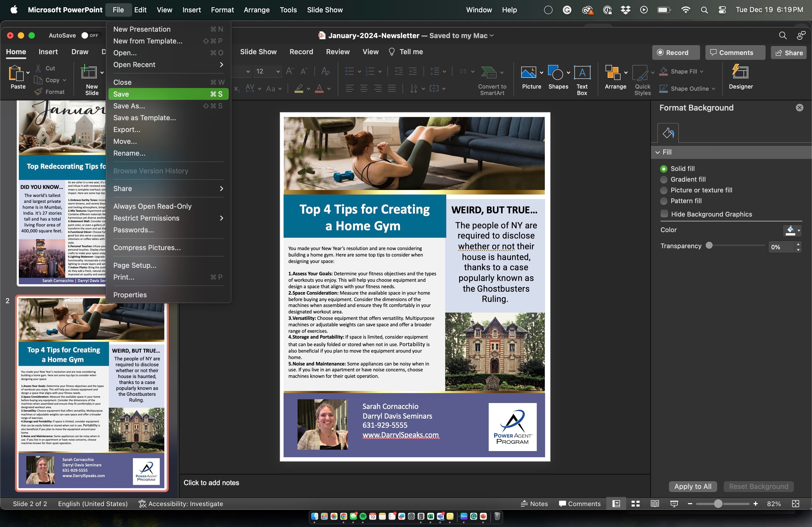812x527 pixels.
Task: Click the Designer icon in ribbon
Action: point(740,72)
